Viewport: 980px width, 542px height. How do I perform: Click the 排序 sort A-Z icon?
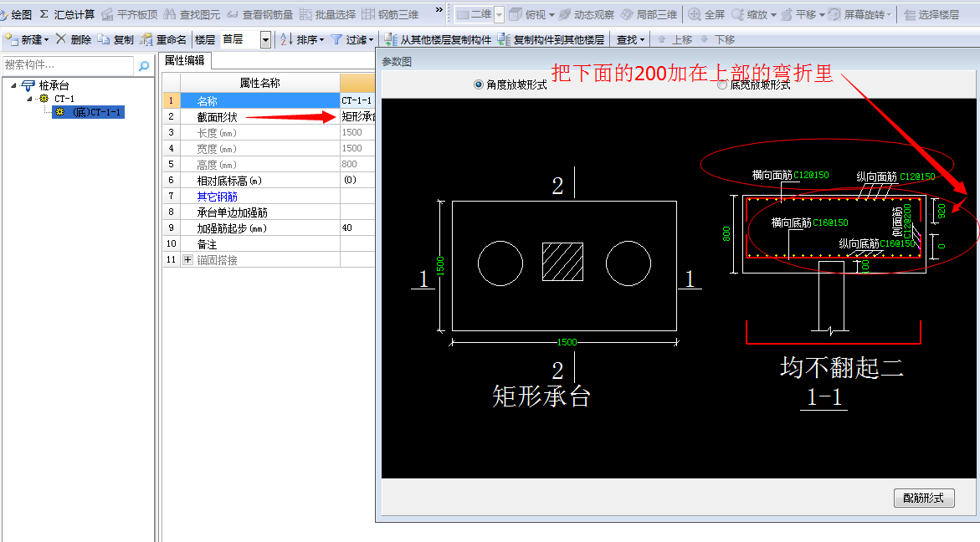tap(286, 39)
